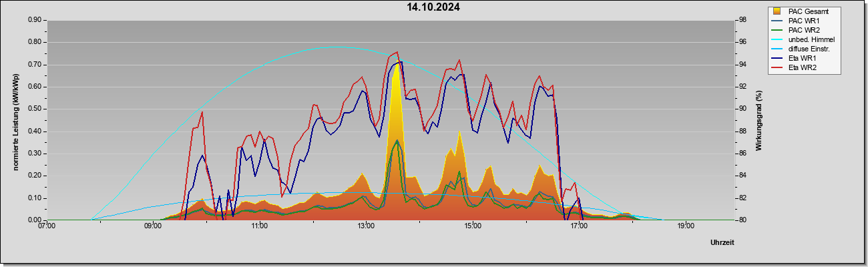
Task: Click the 82 efficiency axis value
Action: tap(743, 198)
